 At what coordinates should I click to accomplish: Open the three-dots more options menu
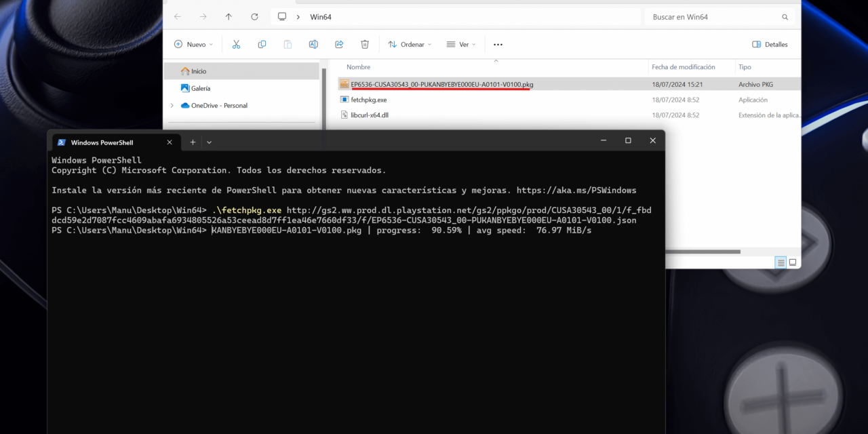pos(498,44)
